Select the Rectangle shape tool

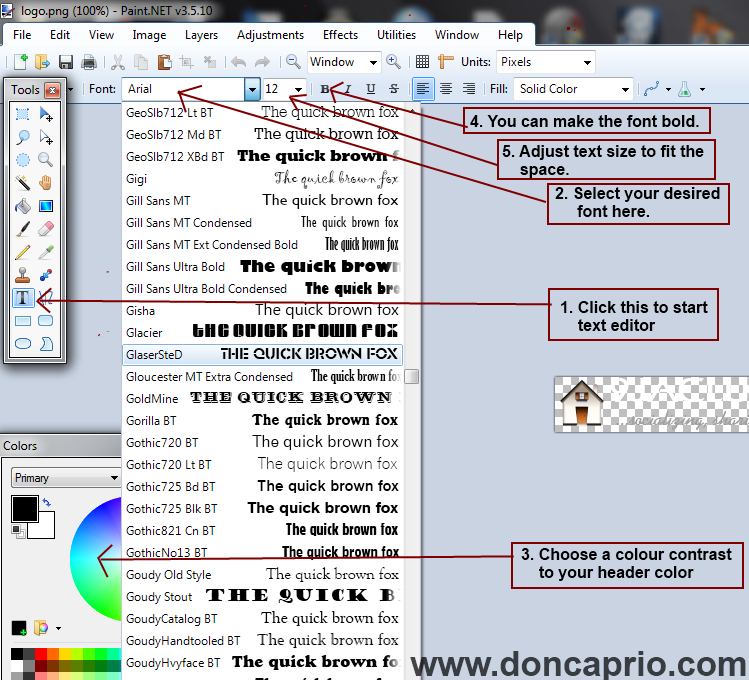coord(22,320)
